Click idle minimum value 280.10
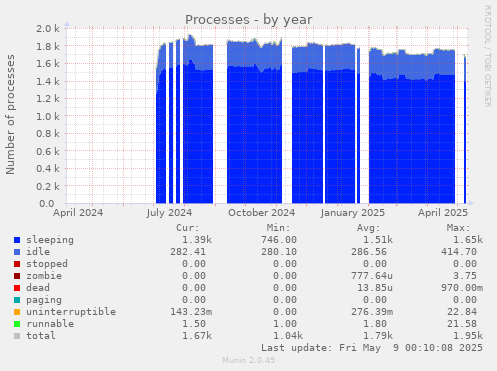The image size is (497, 371). (279, 252)
